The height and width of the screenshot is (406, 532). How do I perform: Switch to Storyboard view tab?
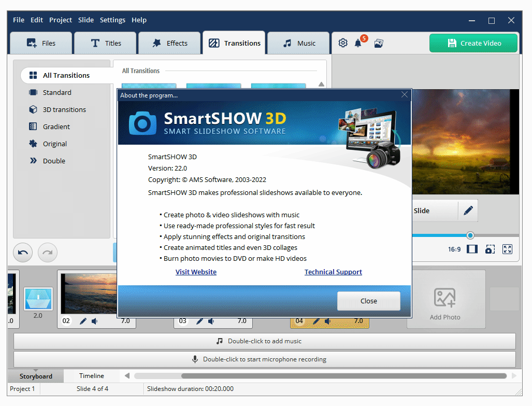36,376
